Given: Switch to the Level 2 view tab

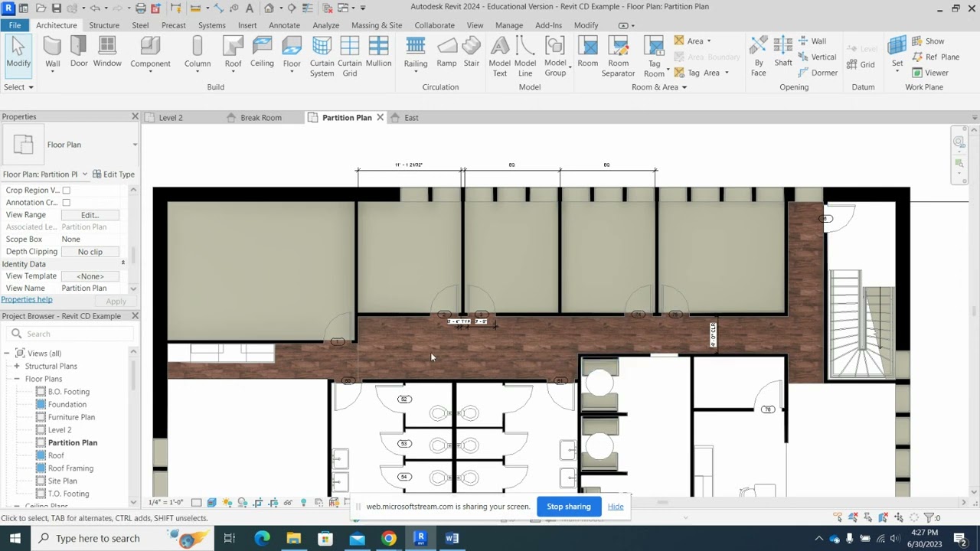Looking at the screenshot, I should click(x=170, y=118).
